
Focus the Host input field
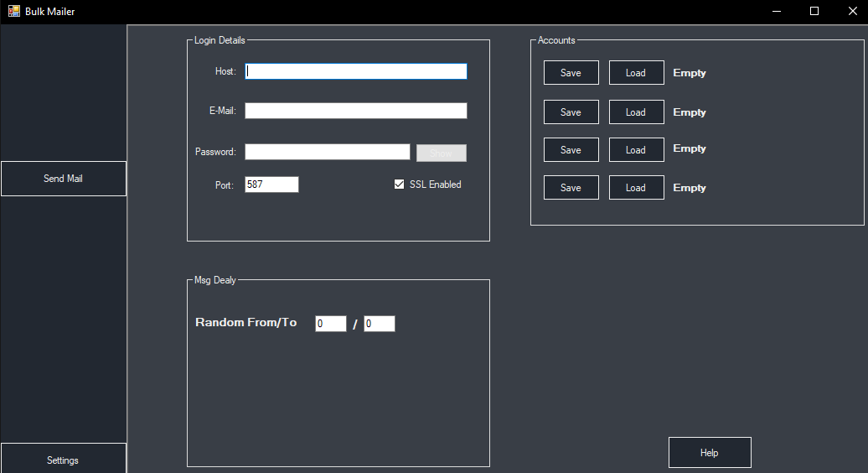click(356, 71)
